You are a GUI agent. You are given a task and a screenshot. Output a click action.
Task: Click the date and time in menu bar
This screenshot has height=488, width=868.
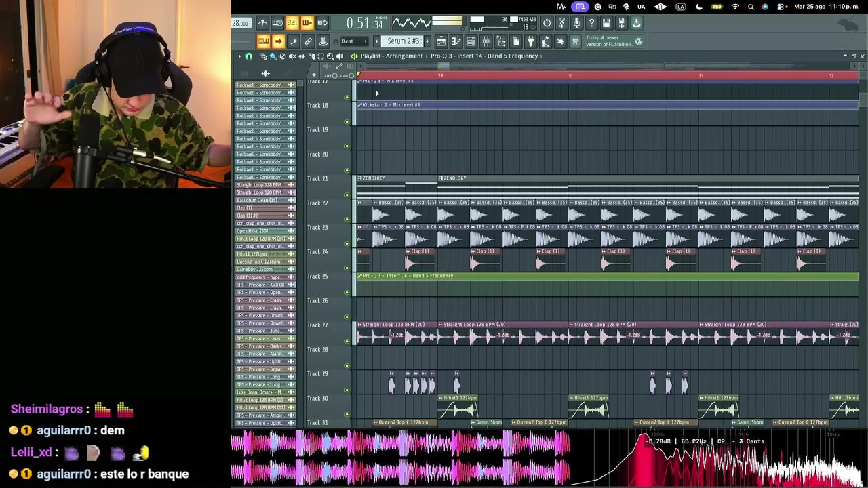pyautogui.click(x=827, y=7)
